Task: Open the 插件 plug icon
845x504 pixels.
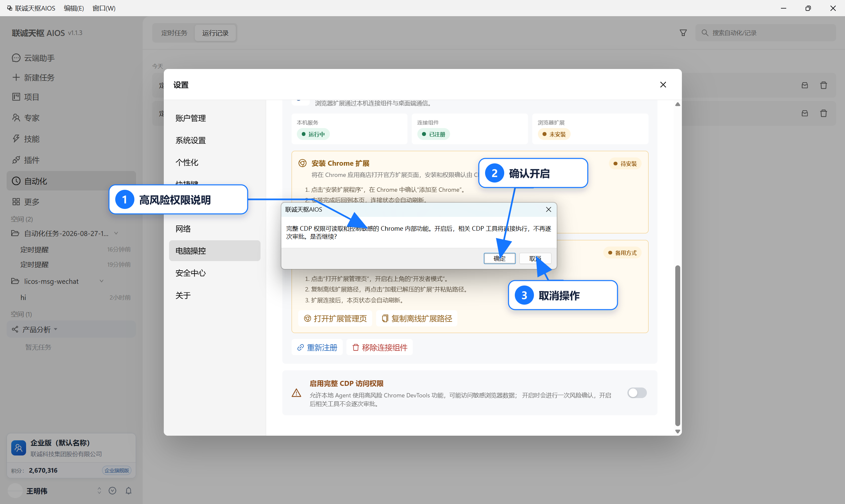Action: pyautogui.click(x=16, y=160)
